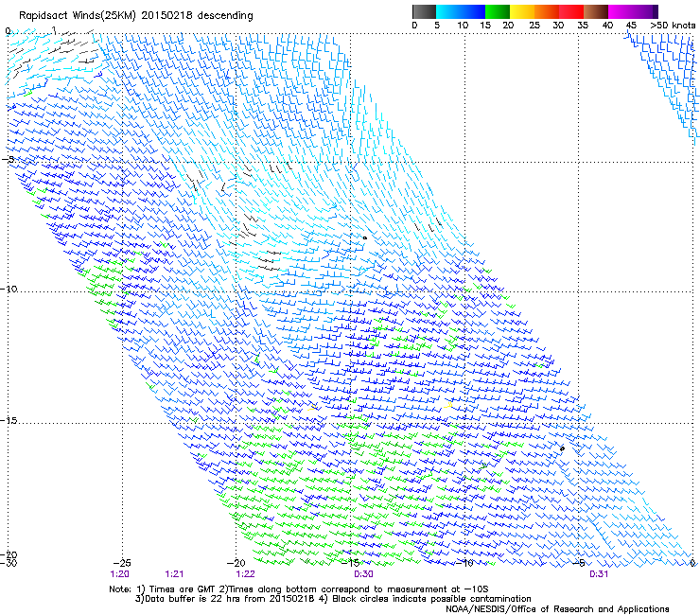Click the magenta 40-45 knots legend swatch

point(621,11)
